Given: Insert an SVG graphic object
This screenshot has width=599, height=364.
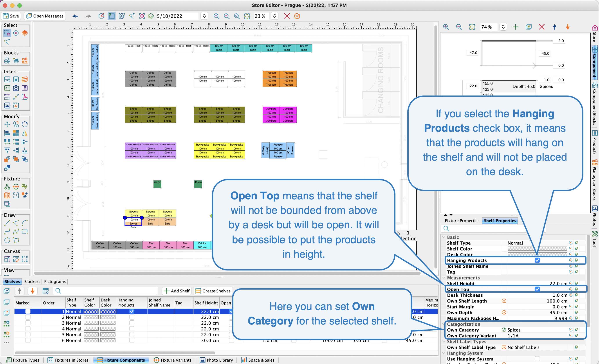Looking at the screenshot, I should (x=16, y=105).
